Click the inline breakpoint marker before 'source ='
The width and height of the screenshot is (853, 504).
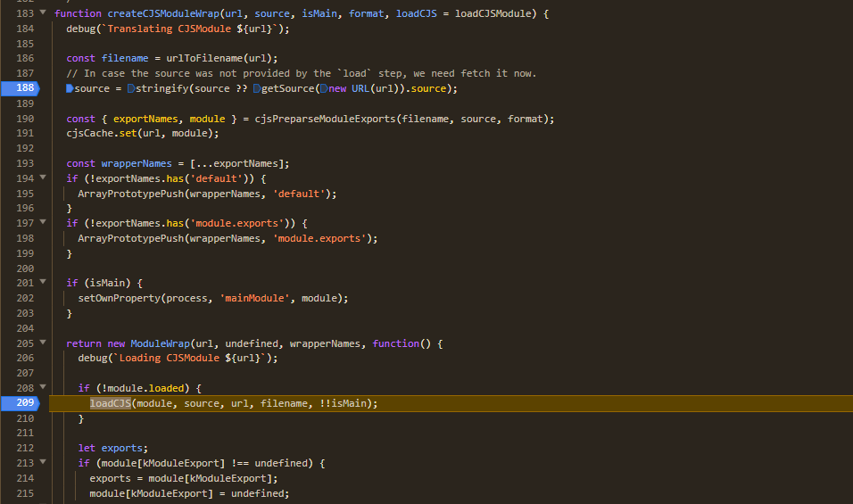70,89
